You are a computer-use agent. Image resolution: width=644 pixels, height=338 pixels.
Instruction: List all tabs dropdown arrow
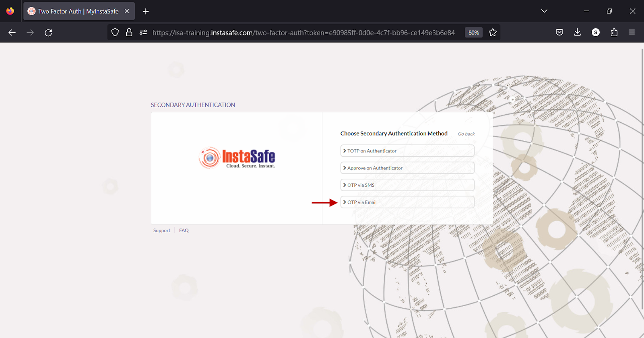click(x=544, y=11)
